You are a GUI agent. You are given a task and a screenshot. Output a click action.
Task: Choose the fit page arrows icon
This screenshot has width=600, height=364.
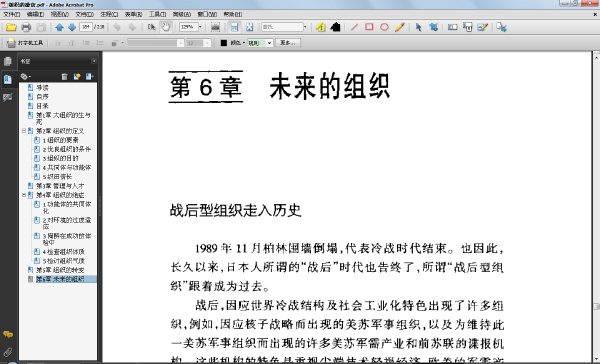coord(249,27)
